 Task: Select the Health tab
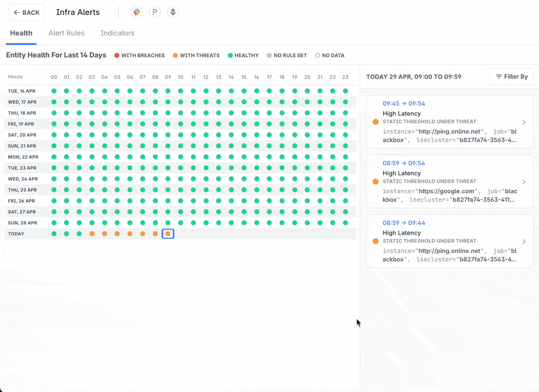[21, 33]
